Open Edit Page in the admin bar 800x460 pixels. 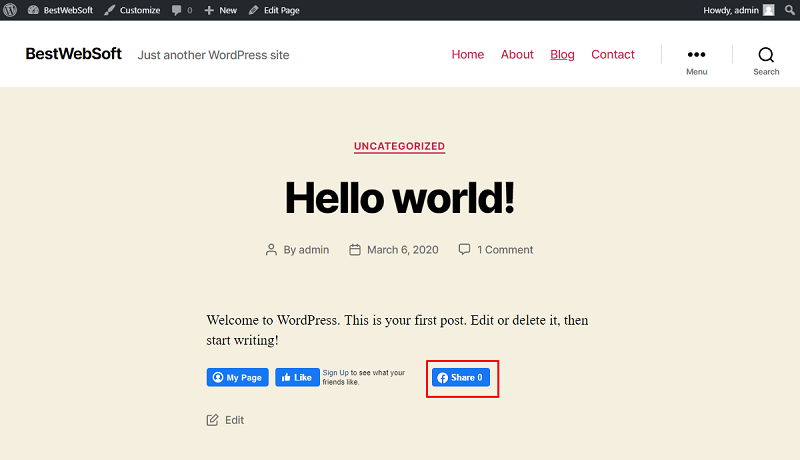[x=274, y=10]
